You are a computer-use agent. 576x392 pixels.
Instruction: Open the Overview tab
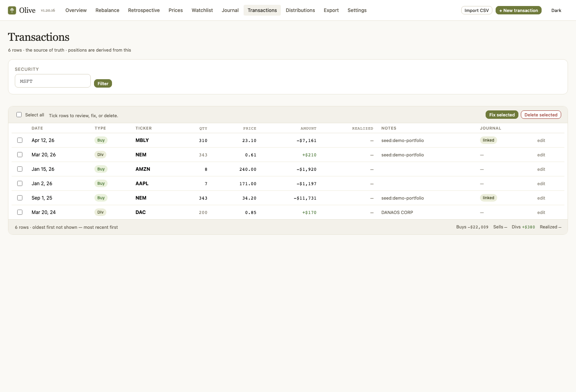tap(76, 10)
